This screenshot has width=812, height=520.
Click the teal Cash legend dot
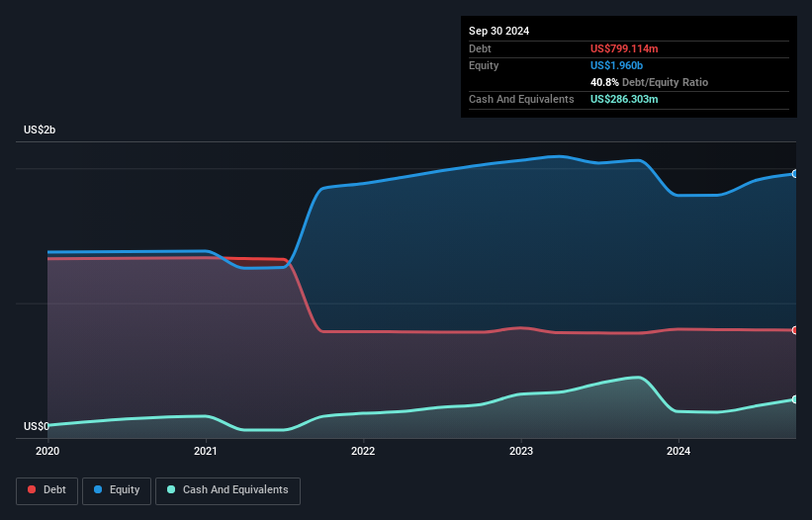coord(171,489)
